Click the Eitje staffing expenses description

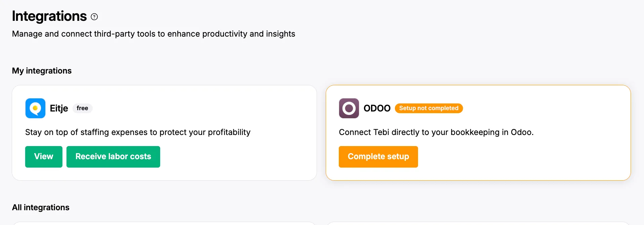pyautogui.click(x=138, y=132)
